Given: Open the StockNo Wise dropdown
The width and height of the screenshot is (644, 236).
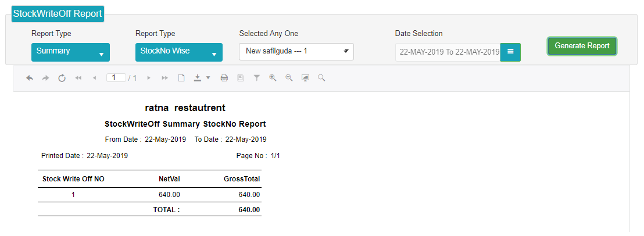Looking at the screenshot, I should (178, 52).
